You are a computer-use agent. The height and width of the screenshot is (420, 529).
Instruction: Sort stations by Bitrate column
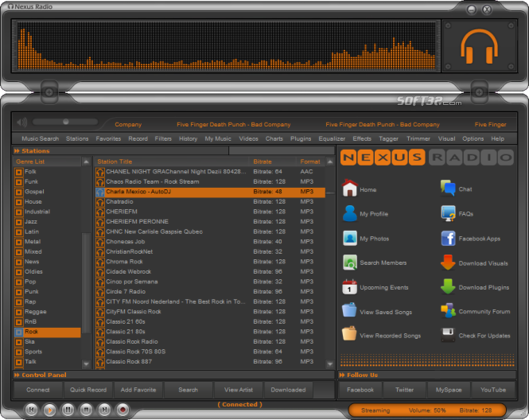point(263,161)
